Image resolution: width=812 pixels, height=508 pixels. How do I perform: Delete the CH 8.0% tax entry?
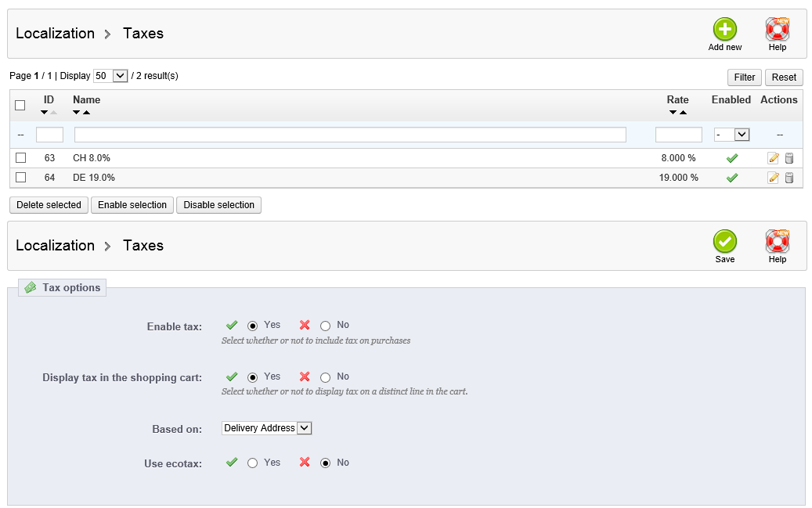(x=789, y=158)
